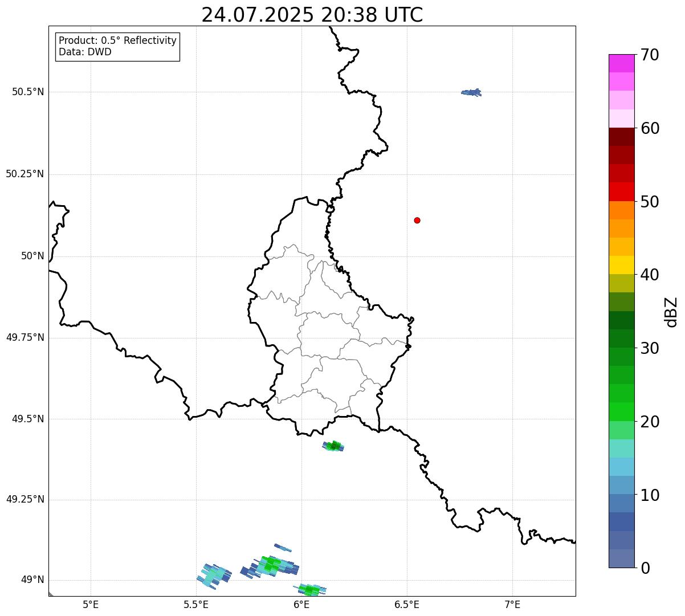Screen dimensions: 685x616
Task: Click the 49.75°N latitude label
Action: 25,337
